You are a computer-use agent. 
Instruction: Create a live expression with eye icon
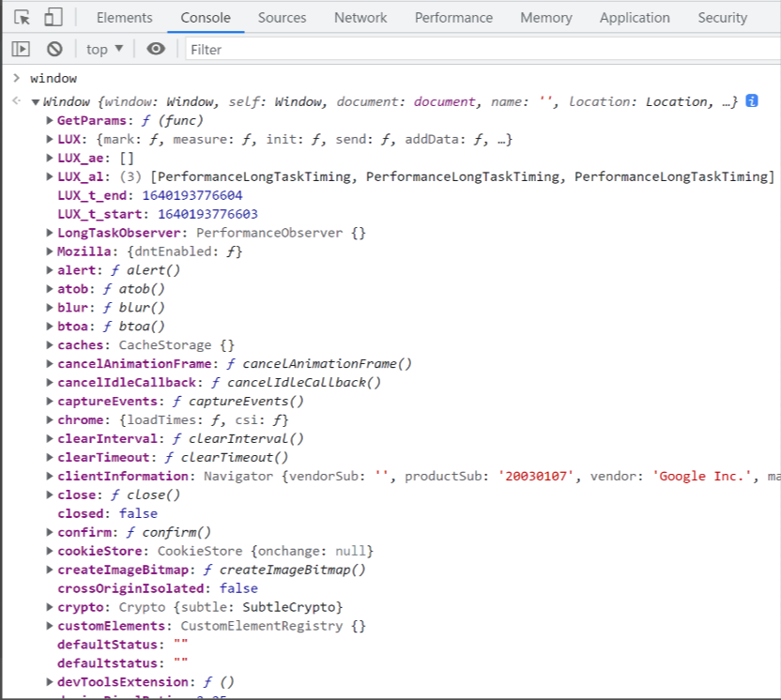[x=156, y=49]
